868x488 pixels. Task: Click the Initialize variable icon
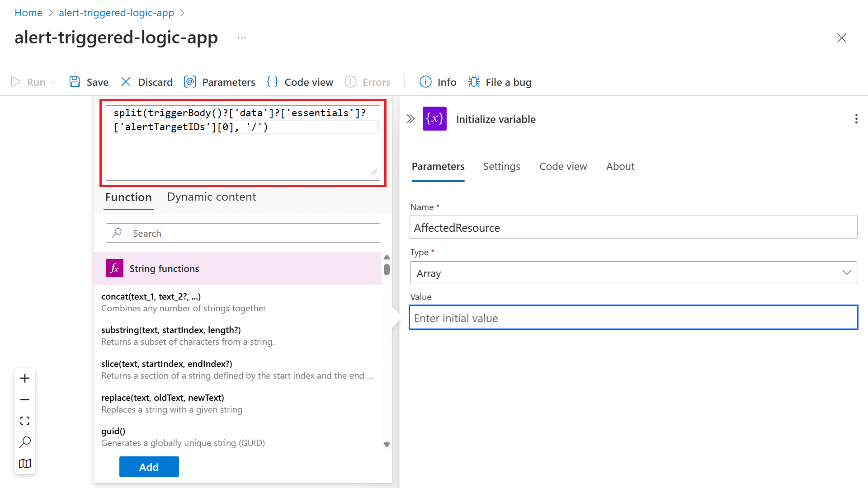(x=434, y=118)
